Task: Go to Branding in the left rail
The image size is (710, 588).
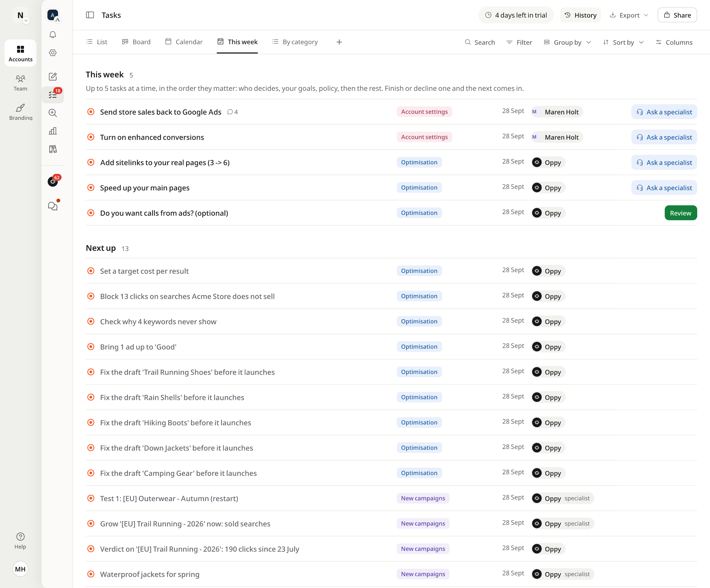Action: tap(20, 112)
